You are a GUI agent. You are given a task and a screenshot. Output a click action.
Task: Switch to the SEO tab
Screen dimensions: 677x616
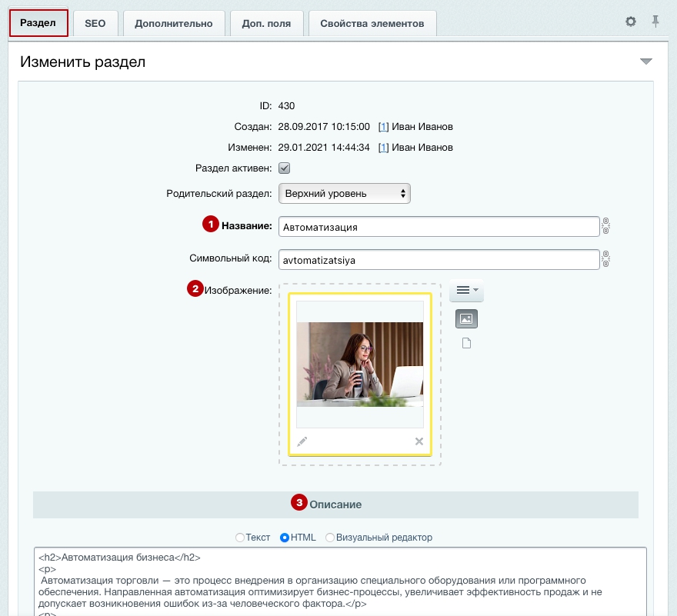(95, 23)
